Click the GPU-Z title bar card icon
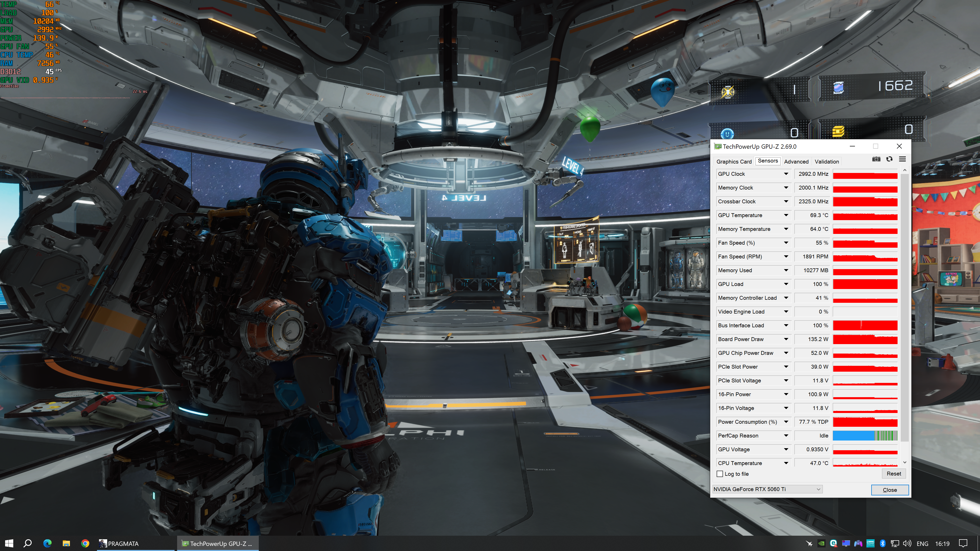The width and height of the screenshot is (980, 551). 717,146
